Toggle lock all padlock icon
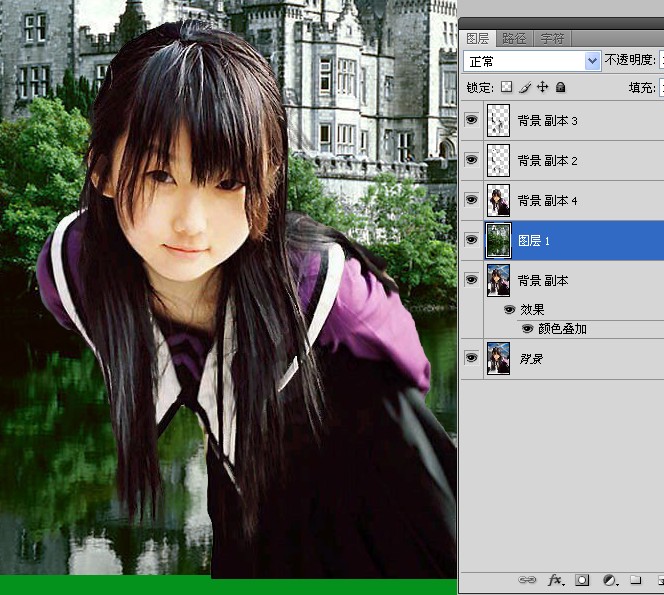The height and width of the screenshot is (595, 664). click(x=561, y=87)
